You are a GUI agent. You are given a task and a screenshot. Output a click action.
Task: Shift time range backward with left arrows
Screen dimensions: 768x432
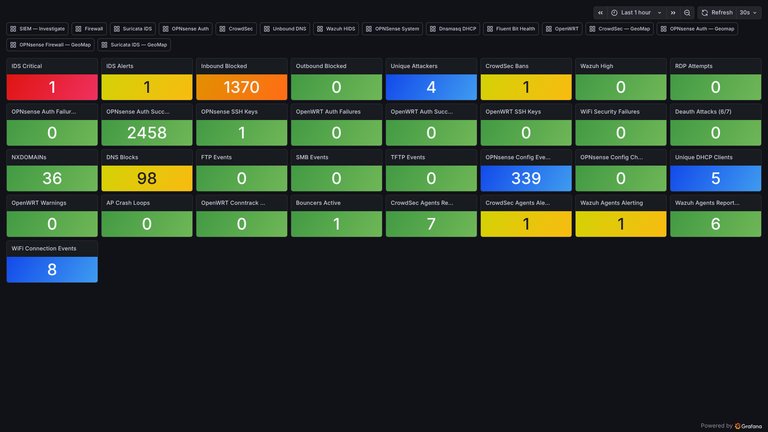(600, 13)
